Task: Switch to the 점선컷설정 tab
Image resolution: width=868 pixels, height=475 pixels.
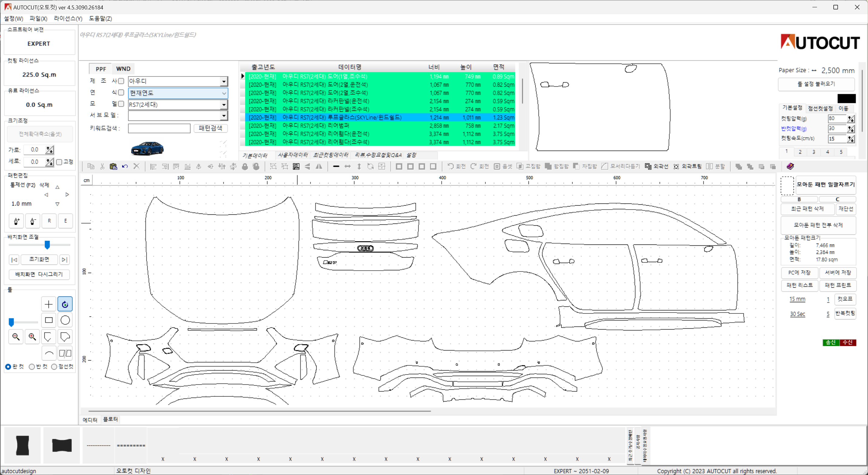Action: click(x=820, y=108)
